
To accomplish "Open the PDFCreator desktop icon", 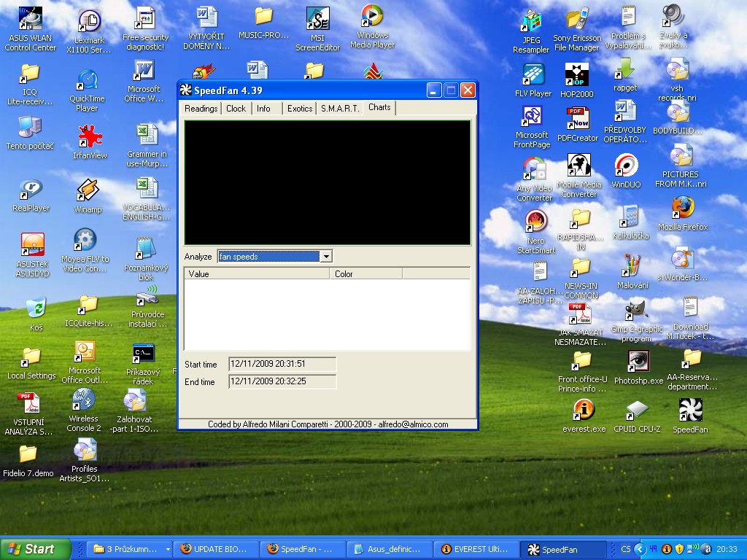I will pos(578,125).
